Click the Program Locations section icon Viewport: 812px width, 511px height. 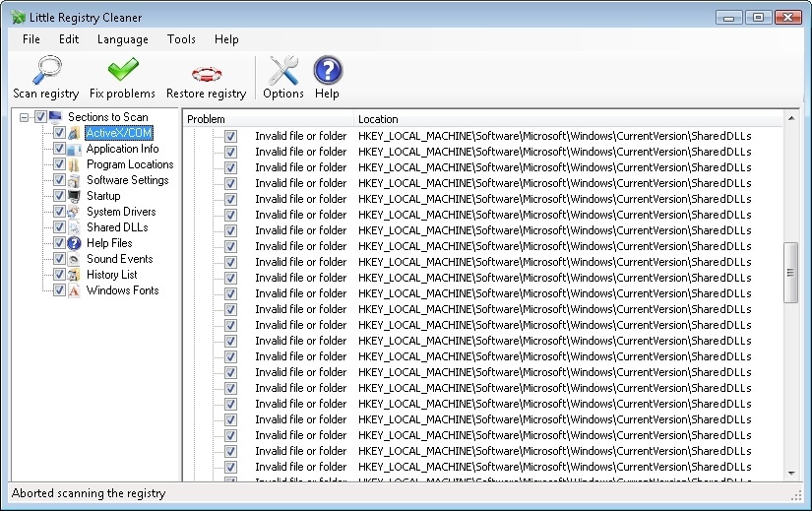(x=75, y=164)
